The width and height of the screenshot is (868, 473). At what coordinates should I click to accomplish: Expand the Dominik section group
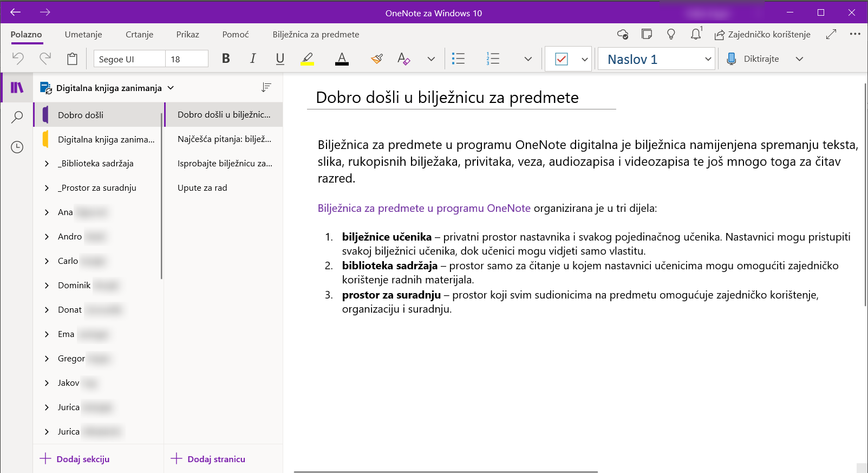click(x=47, y=286)
